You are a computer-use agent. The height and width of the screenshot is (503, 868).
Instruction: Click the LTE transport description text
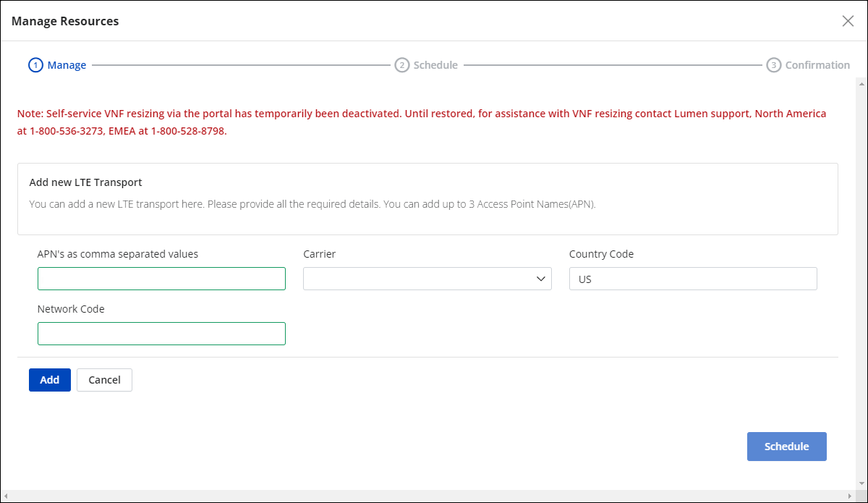[x=312, y=204]
